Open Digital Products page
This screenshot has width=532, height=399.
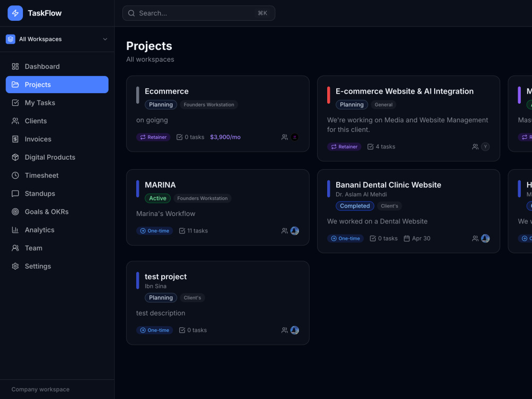tap(57, 157)
